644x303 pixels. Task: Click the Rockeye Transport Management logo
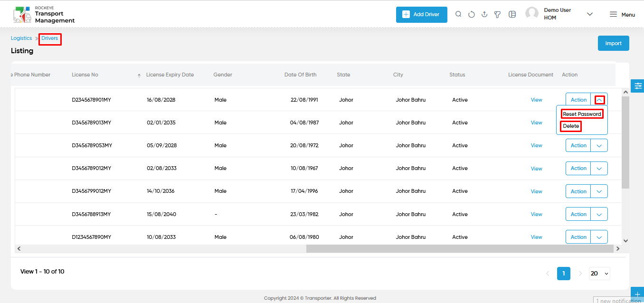pos(44,14)
